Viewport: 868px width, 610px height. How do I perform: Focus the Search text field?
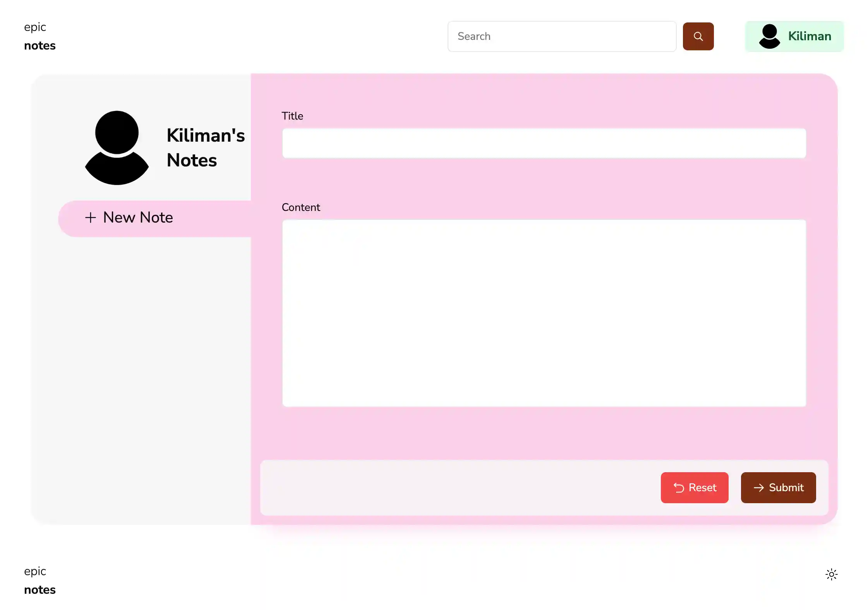coord(561,36)
